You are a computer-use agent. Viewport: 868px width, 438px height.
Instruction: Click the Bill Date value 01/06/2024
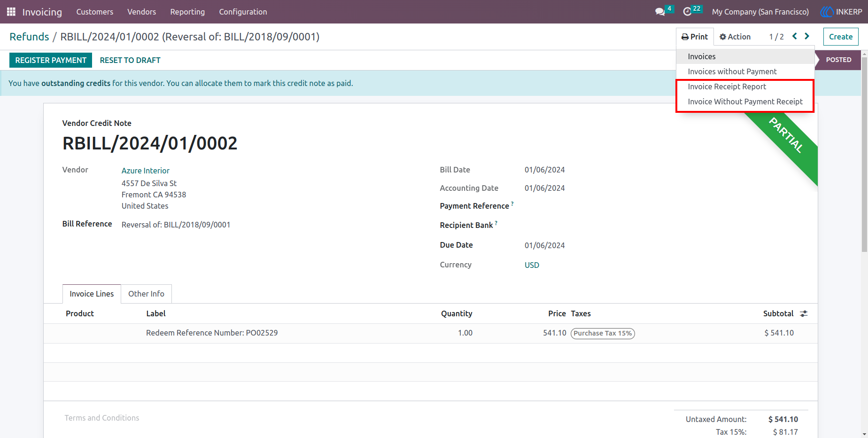pos(544,170)
